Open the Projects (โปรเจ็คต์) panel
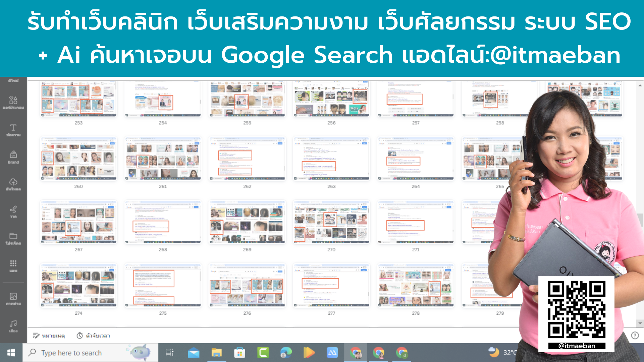The image size is (644, 362). point(13,239)
